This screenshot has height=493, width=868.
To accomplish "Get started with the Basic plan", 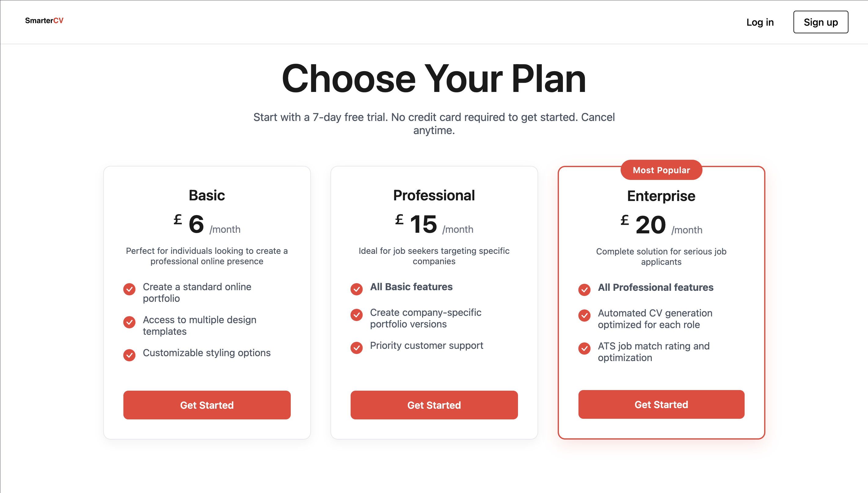I will pyautogui.click(x=207, y=405).
